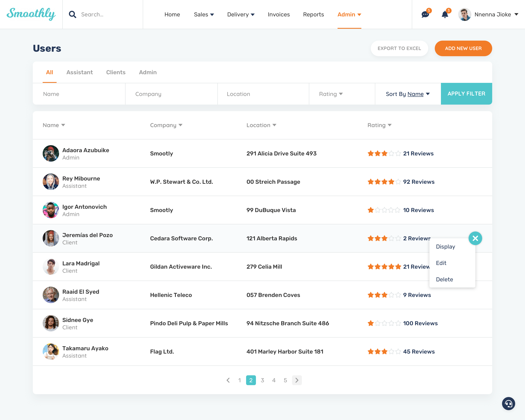Go to next page arrow

click(297, 380)
